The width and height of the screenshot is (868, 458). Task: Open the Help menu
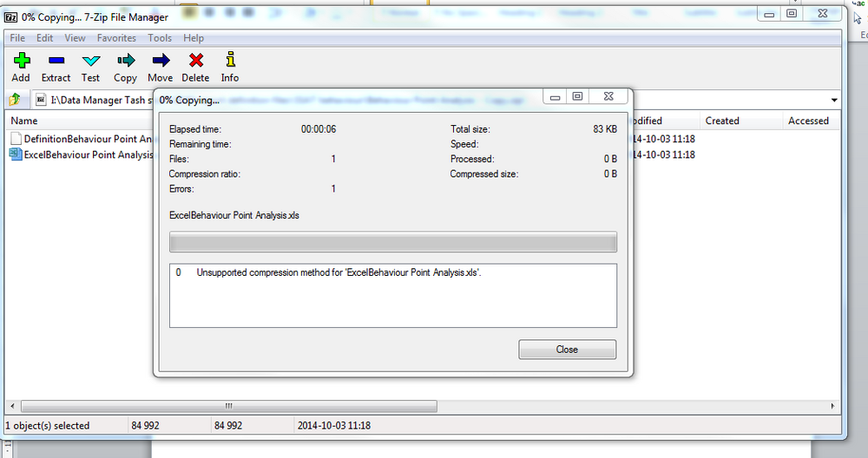coord(194,37)
